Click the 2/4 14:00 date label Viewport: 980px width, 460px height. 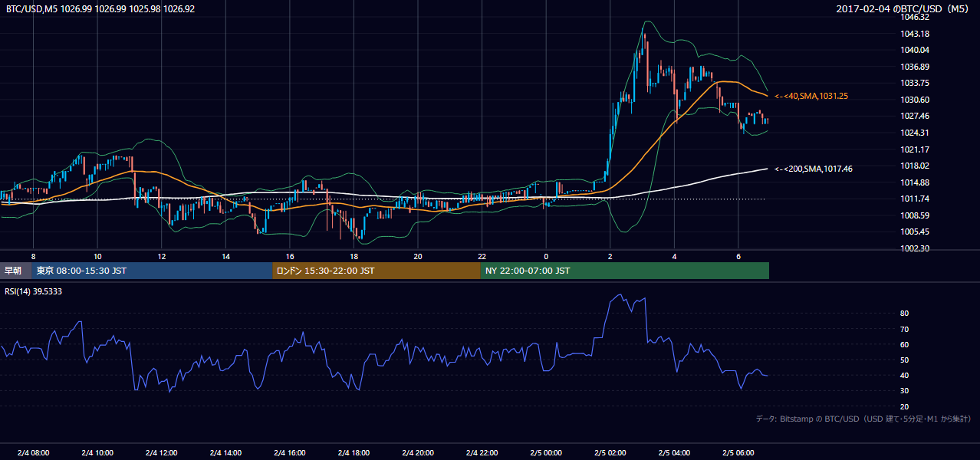225,452
